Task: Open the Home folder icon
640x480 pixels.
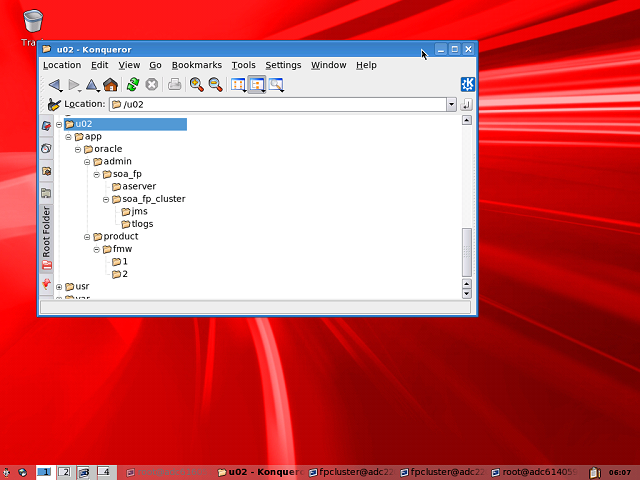Action: (111, 85)
